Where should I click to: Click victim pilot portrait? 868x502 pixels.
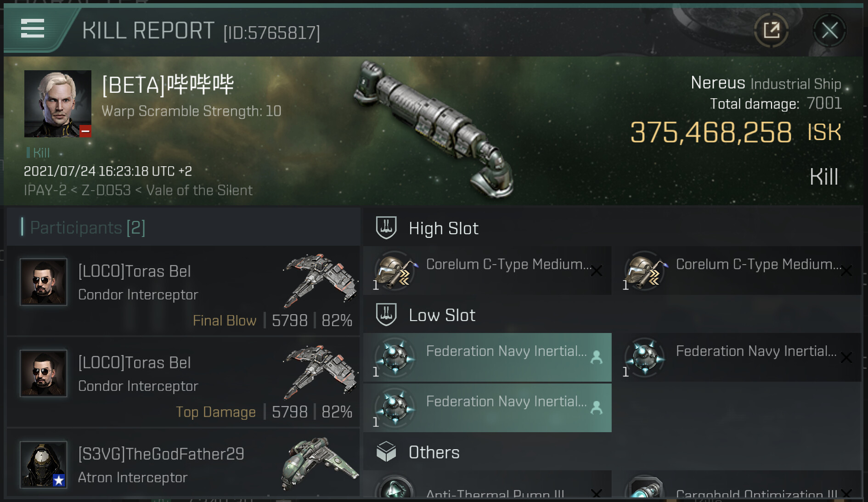click(x=57, y=104)
